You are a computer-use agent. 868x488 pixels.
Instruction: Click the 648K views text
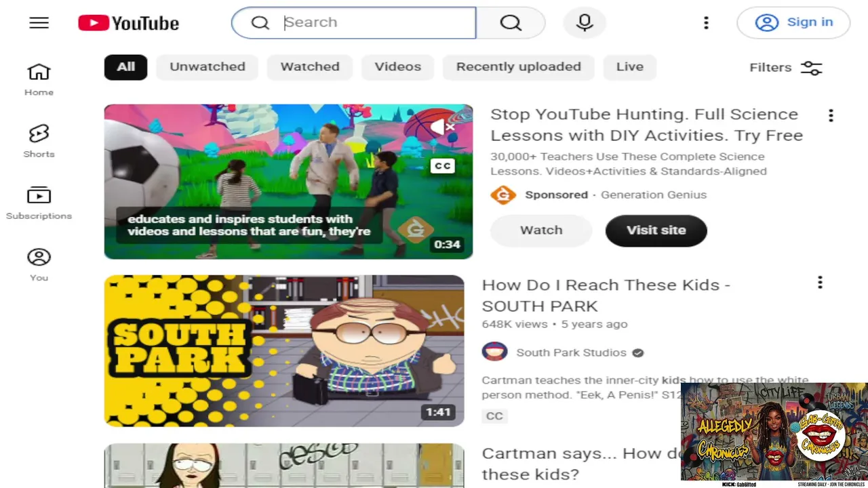515,324
